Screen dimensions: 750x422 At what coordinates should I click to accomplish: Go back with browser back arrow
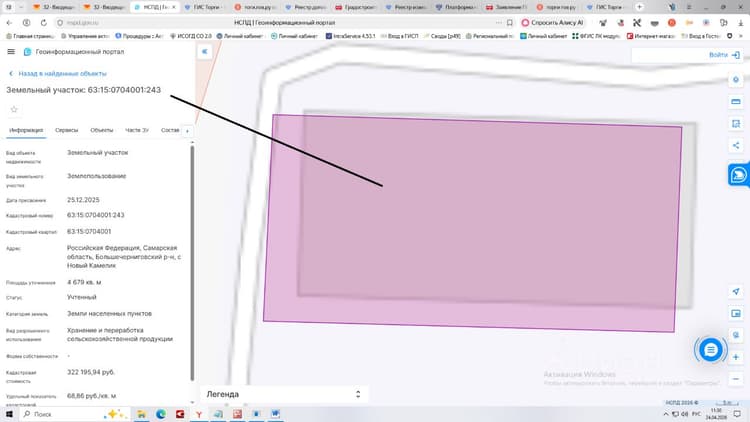(9, 22)
